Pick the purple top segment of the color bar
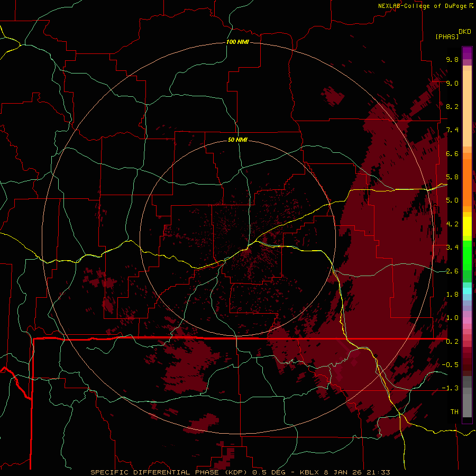Viewport: 476px width, 476px height. click(467, 53)
